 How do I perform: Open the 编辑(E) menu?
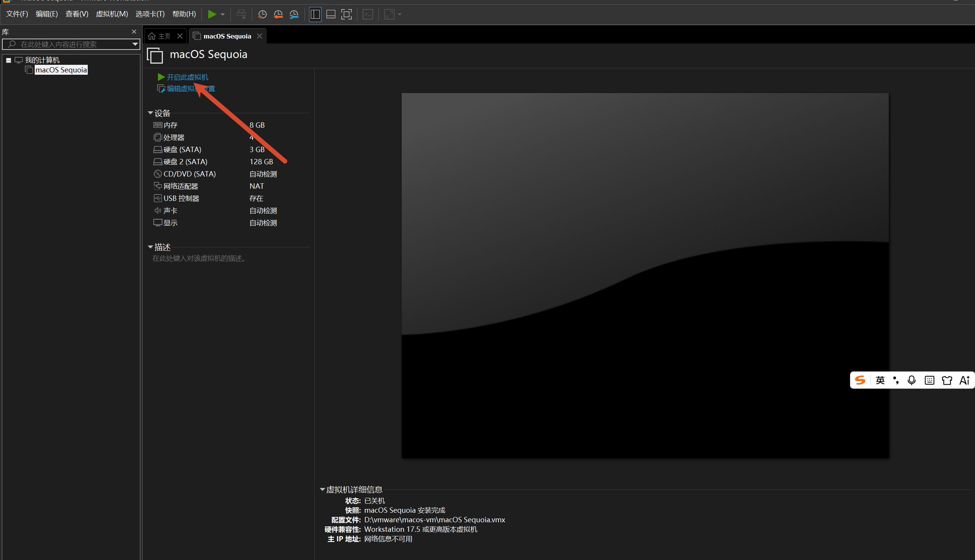(47, 14)
